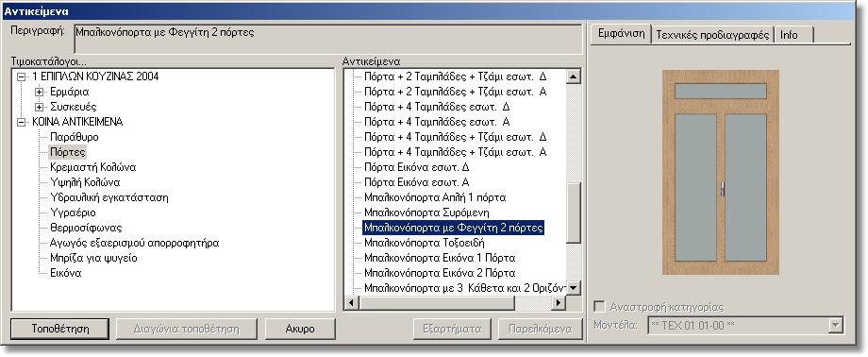Select the Υγραέριο tree item
Screen dimensions: 868x357
[73, 212]
